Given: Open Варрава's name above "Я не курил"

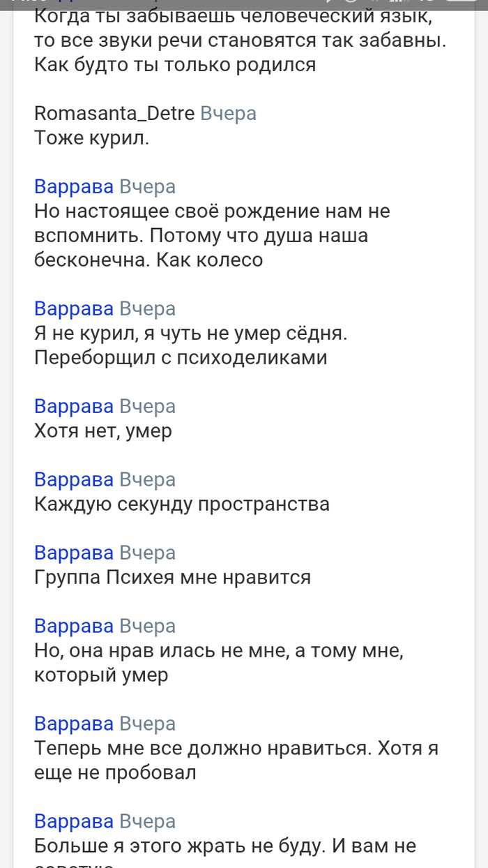Looking at the screenshot, I should [x=74, y=308].
